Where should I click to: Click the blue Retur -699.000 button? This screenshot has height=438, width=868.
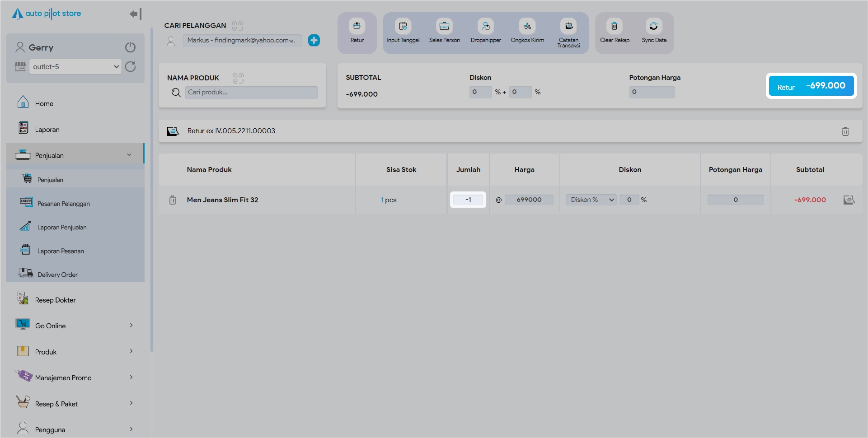pos(811,86)
